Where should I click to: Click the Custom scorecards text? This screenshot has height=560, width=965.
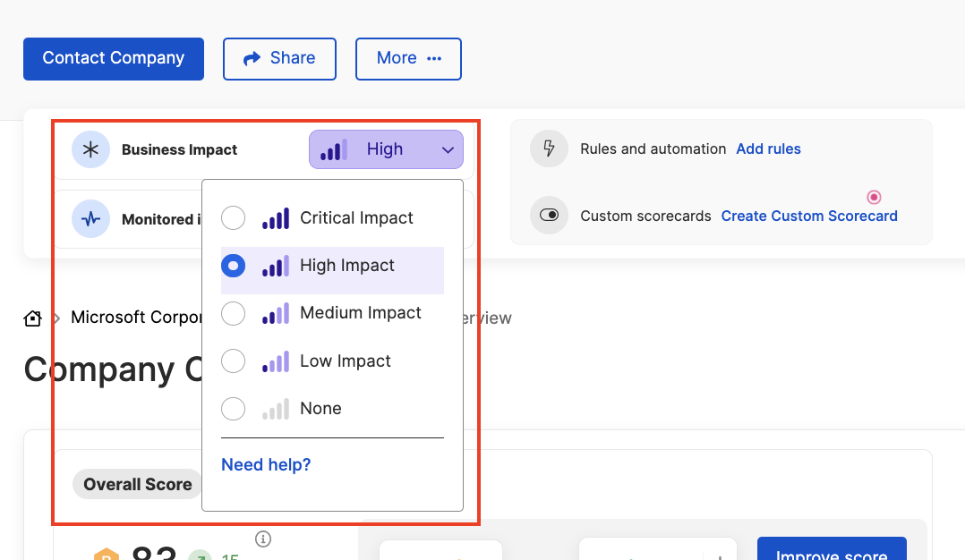[645, 216]
